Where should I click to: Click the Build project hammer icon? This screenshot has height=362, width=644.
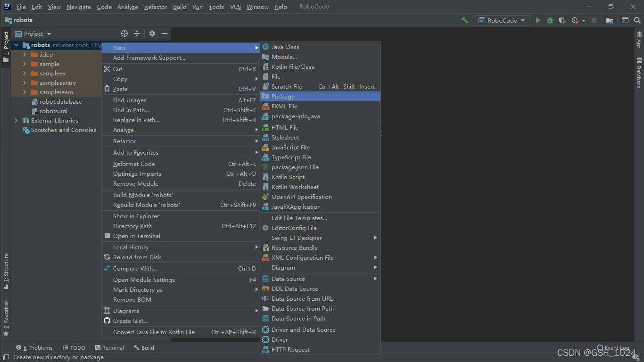pos(465,20)
